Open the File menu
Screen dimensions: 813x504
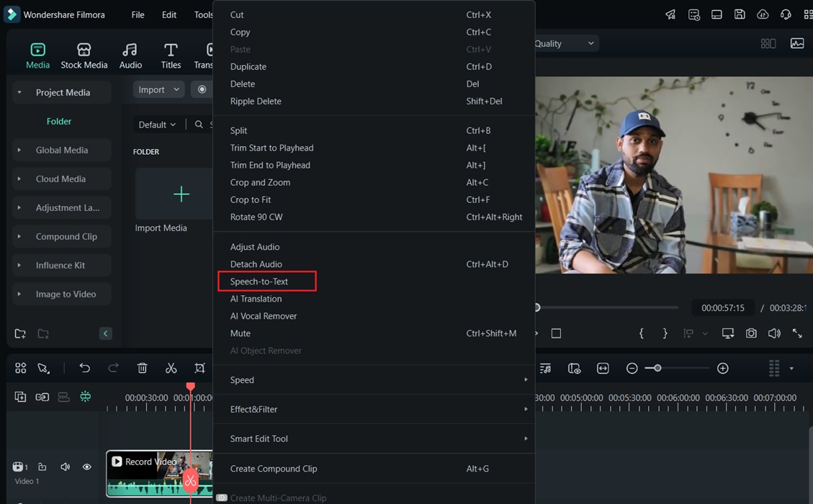click(138, 14)
